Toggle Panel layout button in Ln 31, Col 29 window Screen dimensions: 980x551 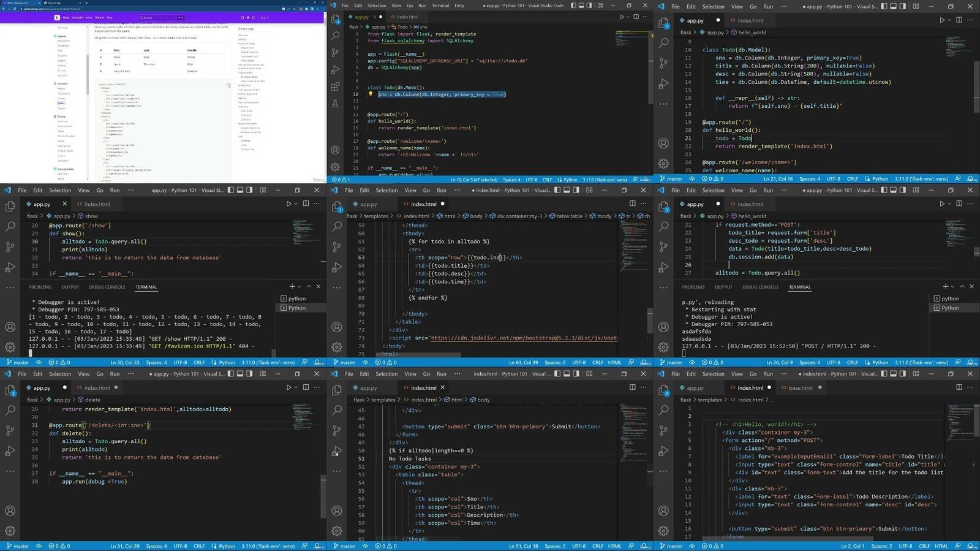coord(240,374)
